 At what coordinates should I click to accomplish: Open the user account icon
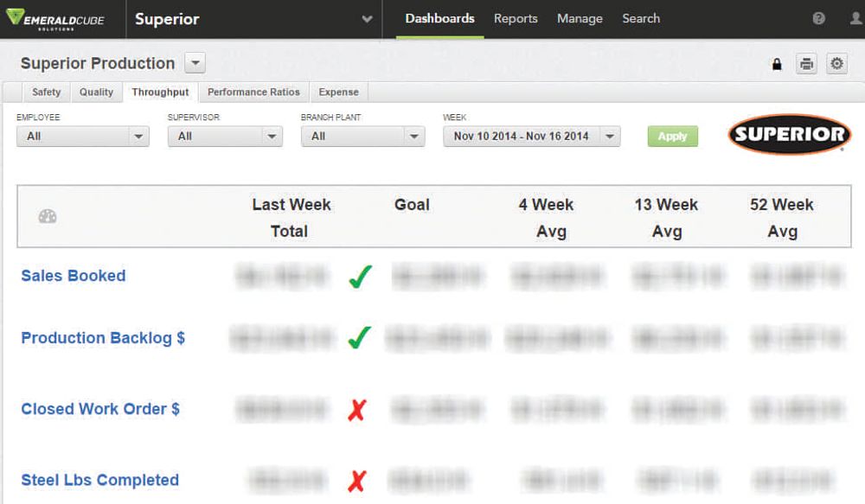pos(855,18)
